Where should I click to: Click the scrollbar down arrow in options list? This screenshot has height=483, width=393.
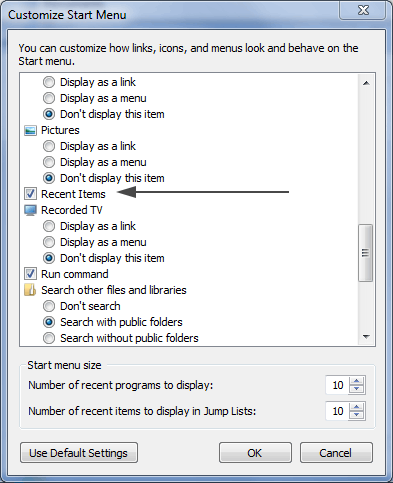click(366, 337)
